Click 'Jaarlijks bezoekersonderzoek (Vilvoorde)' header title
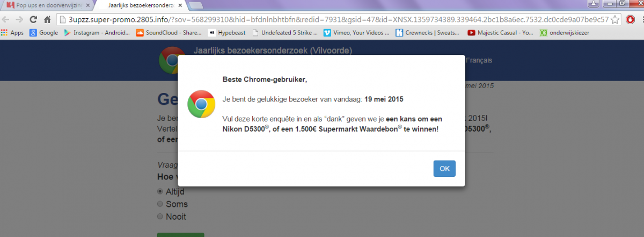The width and height of the screenshot is (644, 237). coord(273,51)
